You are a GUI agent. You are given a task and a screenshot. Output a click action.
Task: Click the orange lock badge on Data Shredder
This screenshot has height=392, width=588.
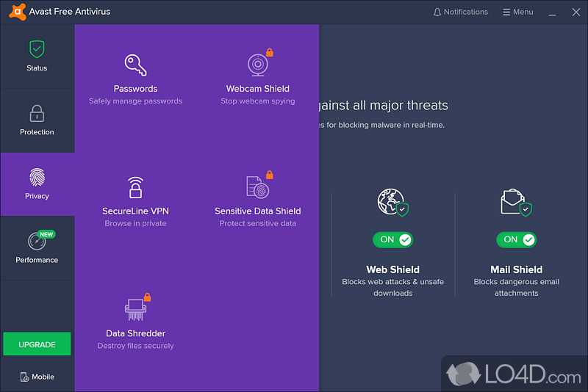(148, 297)
